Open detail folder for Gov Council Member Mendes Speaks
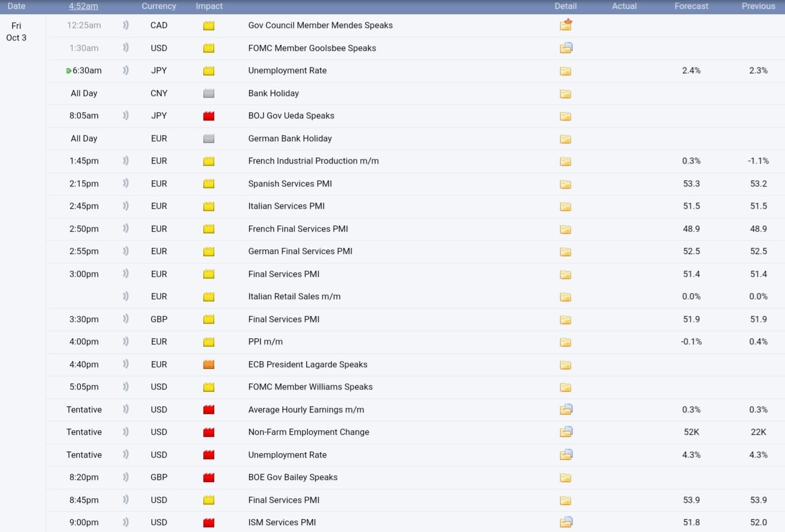Viewport: 785px width, 532px height. pos(566,25)
